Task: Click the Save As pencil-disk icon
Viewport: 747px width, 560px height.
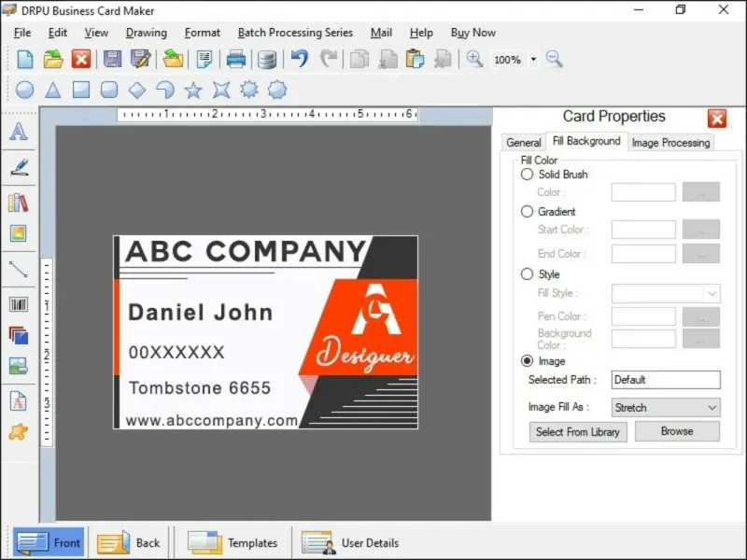Action: point(141,60)
